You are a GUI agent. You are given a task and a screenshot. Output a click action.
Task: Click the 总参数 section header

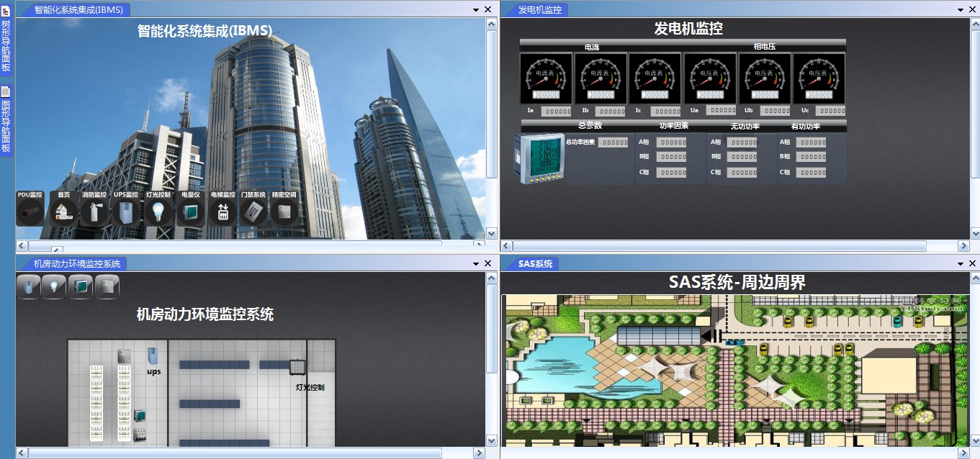pos(590,126)
